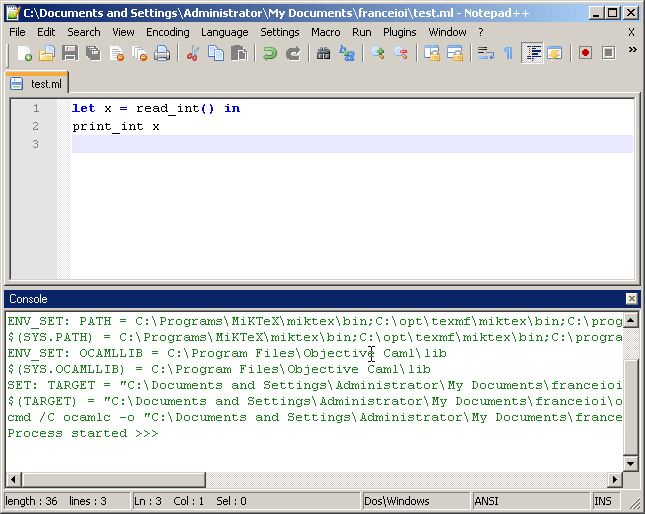Viewport: 645px width, 514px height.
Task: Close the document using the menu bar X
Action: point(631,32)
